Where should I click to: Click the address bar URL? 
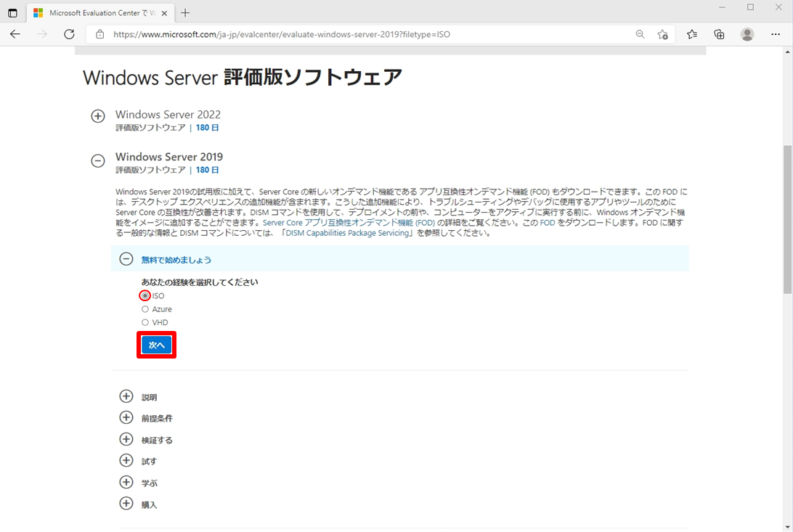(282, 34)
